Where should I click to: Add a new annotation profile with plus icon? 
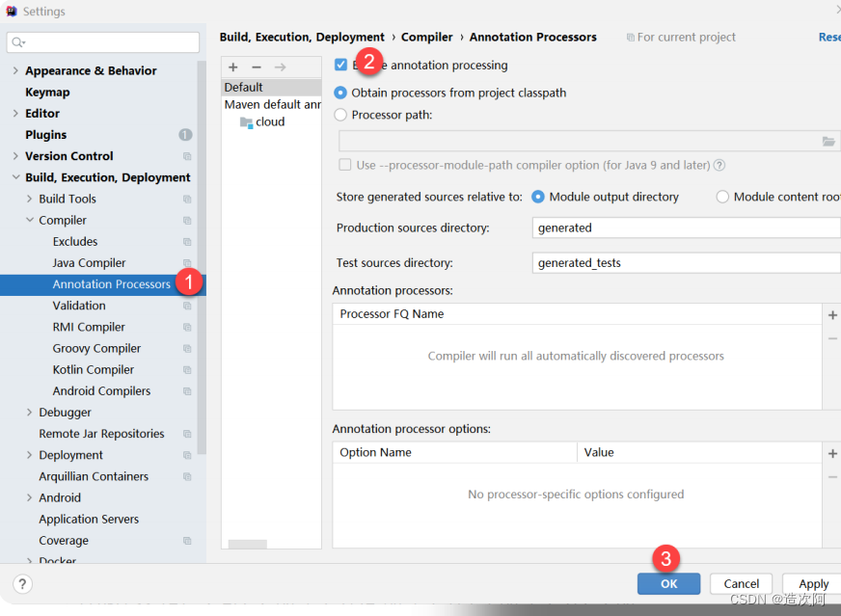click(x=232, y=67)
